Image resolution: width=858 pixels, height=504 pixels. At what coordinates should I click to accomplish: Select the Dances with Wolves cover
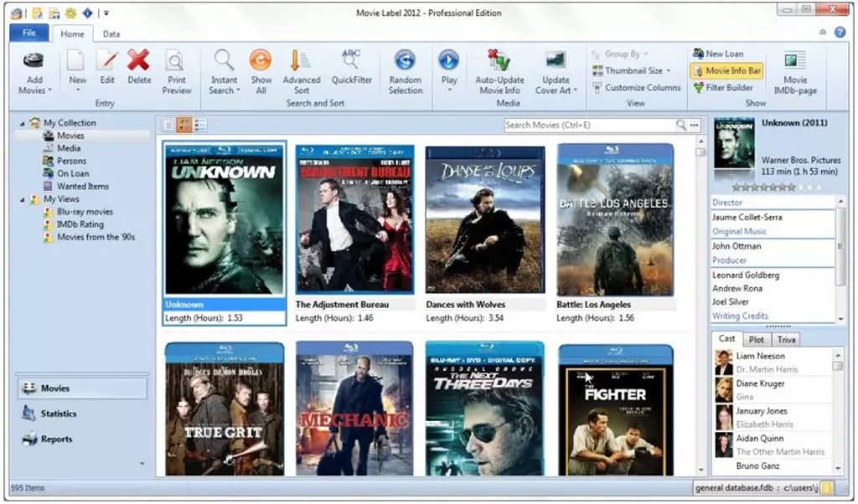point(485,219)
